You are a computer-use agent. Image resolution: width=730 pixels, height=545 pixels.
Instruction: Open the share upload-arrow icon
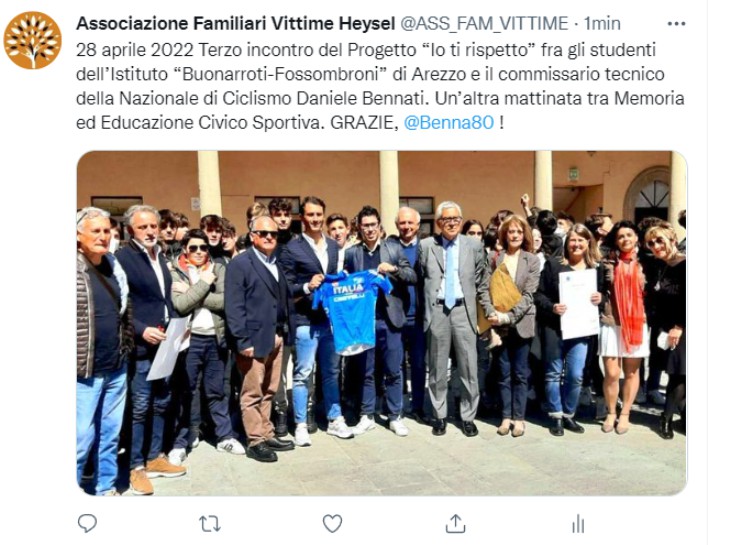coord(455,524)
